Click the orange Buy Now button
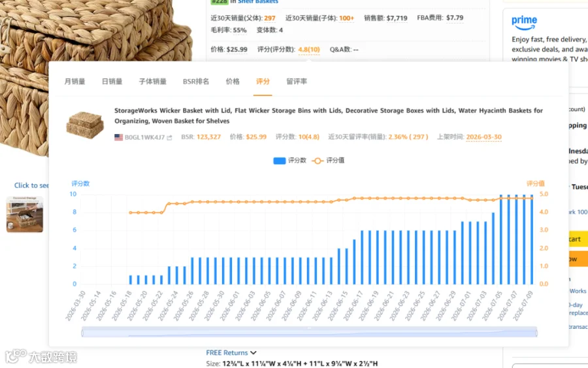The height and width of the screenshot is (368, 588). tap(578, 259)
